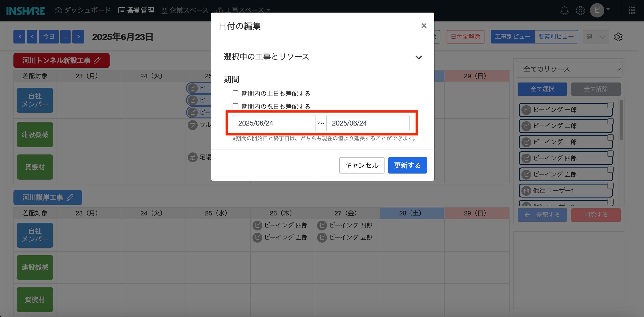Click the 日付全解除 button
This screenshot has height=317, width=644.
(x=465, y=37)
